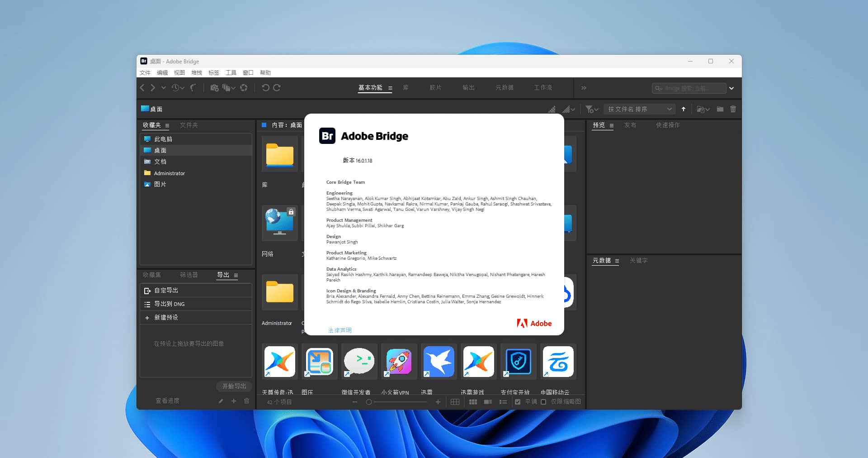Switch to list view using the list icon

click(503, 402)
